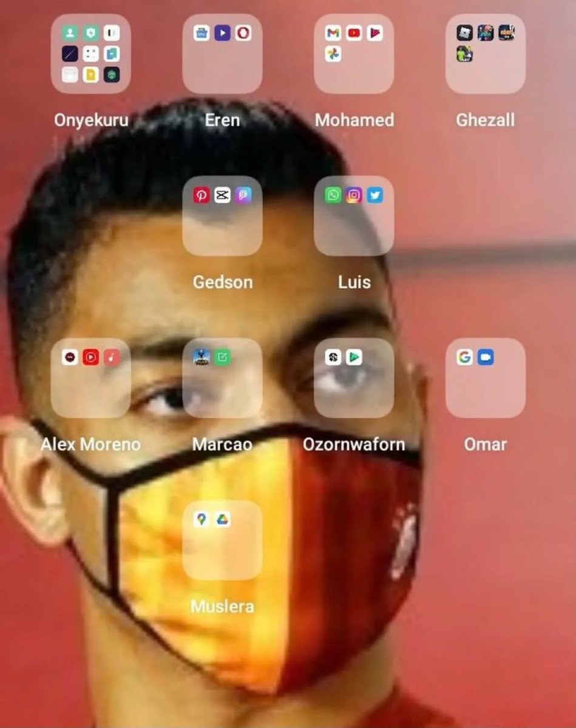Tap the green contacts icon in the Onyekuru folder
This screenshot has height=728, width=576.
[70, 33]
